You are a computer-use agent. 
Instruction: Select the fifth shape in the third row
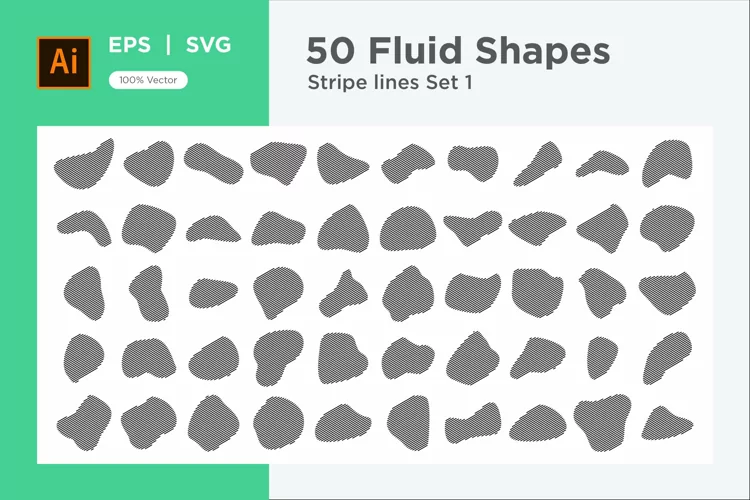(343, 293)
